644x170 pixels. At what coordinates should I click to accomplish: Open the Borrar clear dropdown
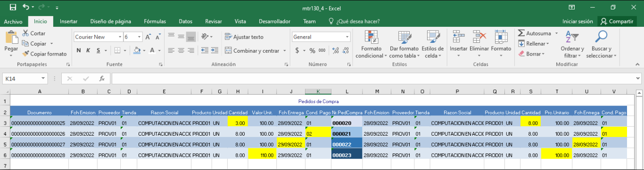point(531,54)
